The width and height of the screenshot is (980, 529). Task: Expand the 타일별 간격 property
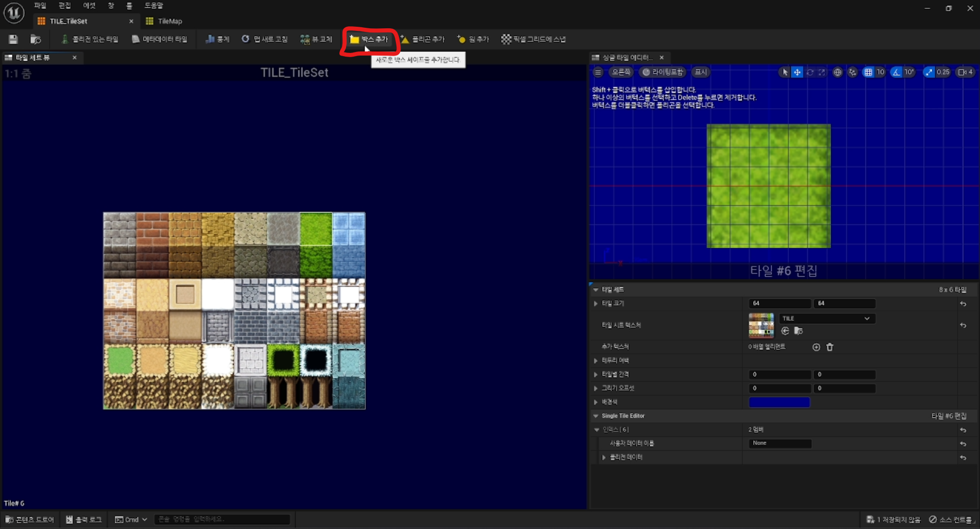pos(596,375)
